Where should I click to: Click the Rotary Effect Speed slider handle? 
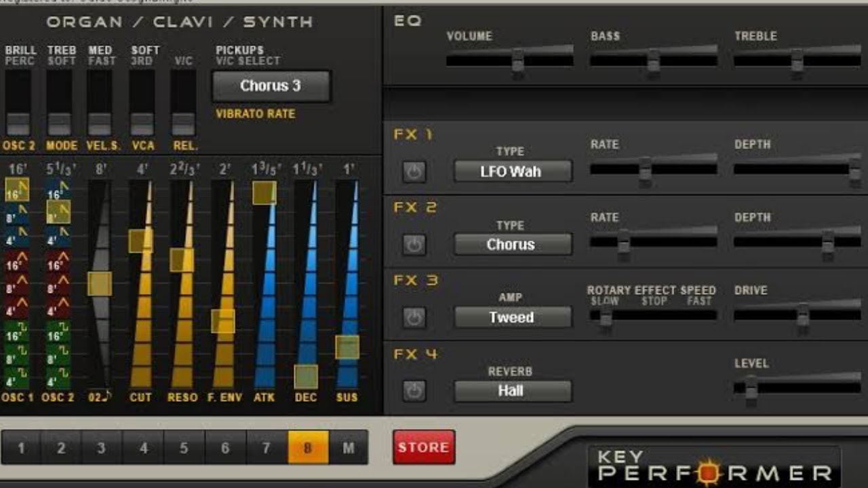coord(606,316)
